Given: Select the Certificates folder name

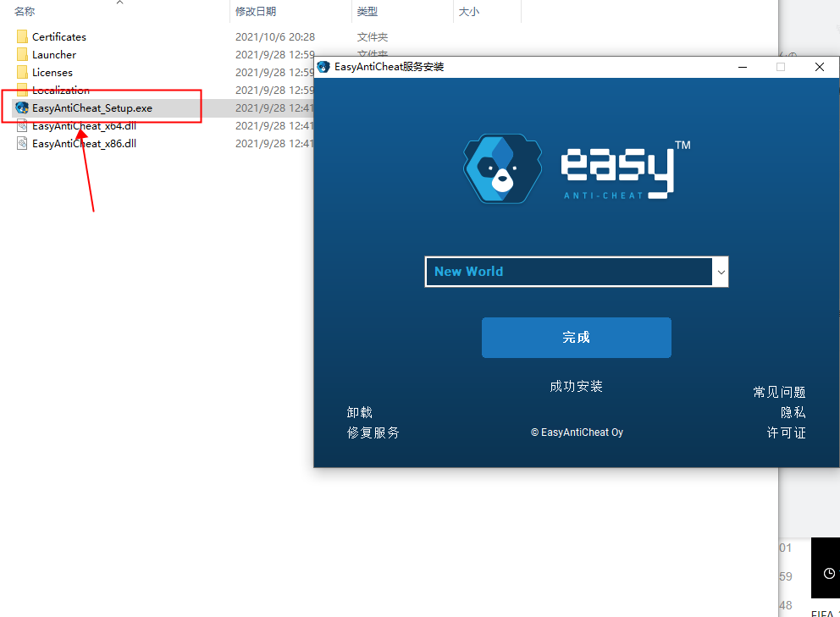Looking at the screenshot, I should pyautogui.click(x=59, y=37).
